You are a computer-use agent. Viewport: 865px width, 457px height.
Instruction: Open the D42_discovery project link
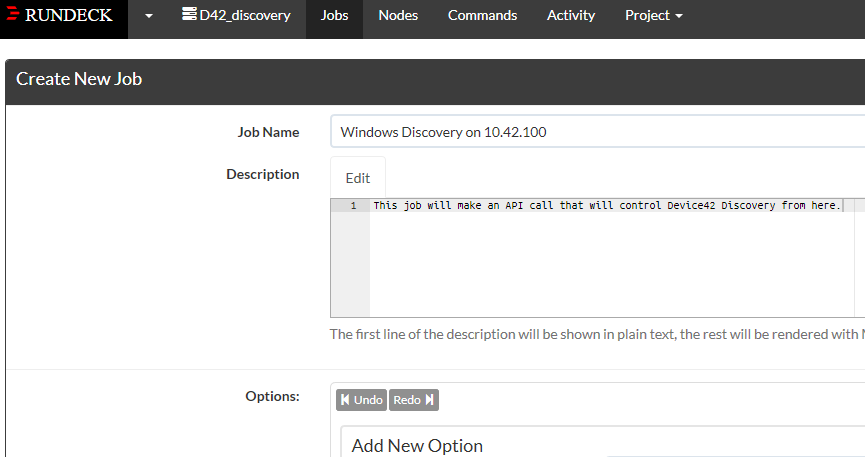[237, 15]
